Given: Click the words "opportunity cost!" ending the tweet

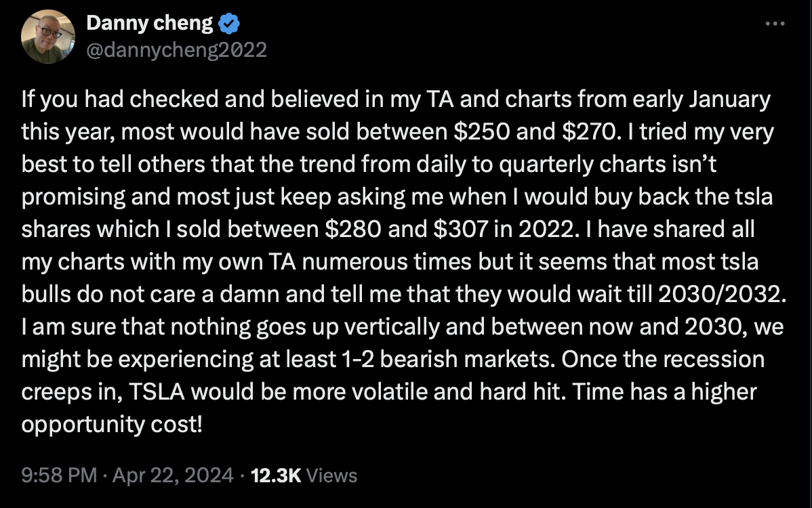Looking at the screenshot, I should [x=112, y=425].
